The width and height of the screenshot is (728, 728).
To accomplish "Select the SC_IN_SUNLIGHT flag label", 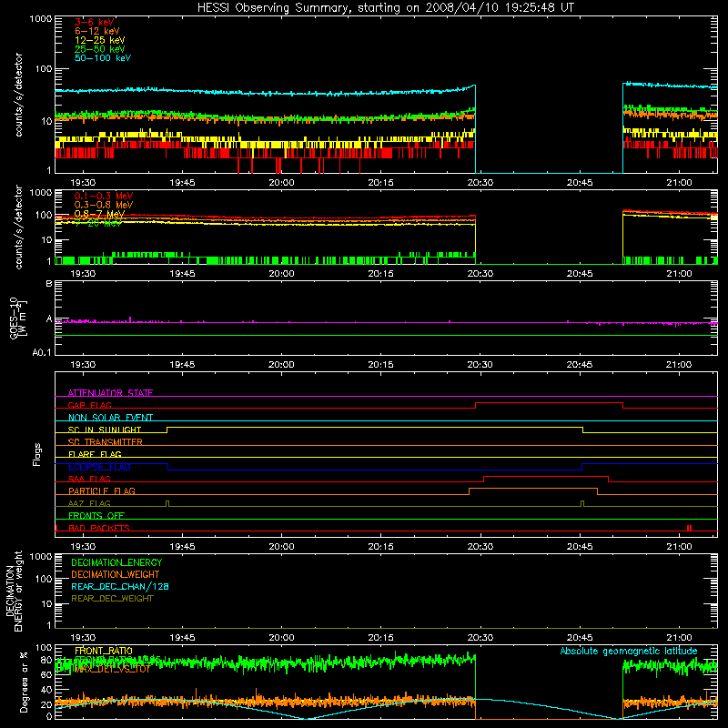I will coord(105,430).
